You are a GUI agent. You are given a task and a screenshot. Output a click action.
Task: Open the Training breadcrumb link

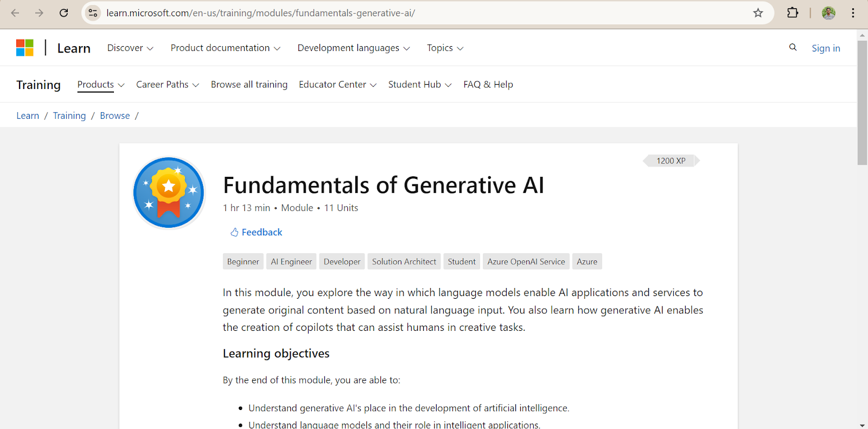[x=69, y=116]
